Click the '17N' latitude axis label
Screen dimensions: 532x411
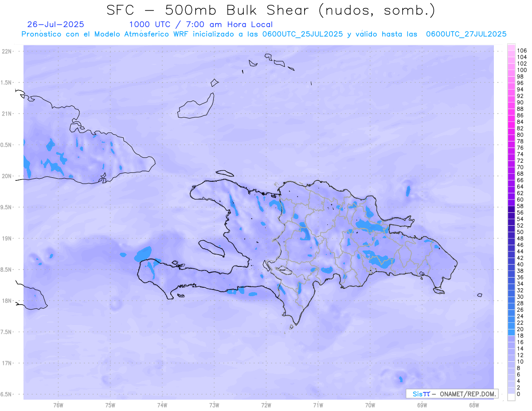7,363
